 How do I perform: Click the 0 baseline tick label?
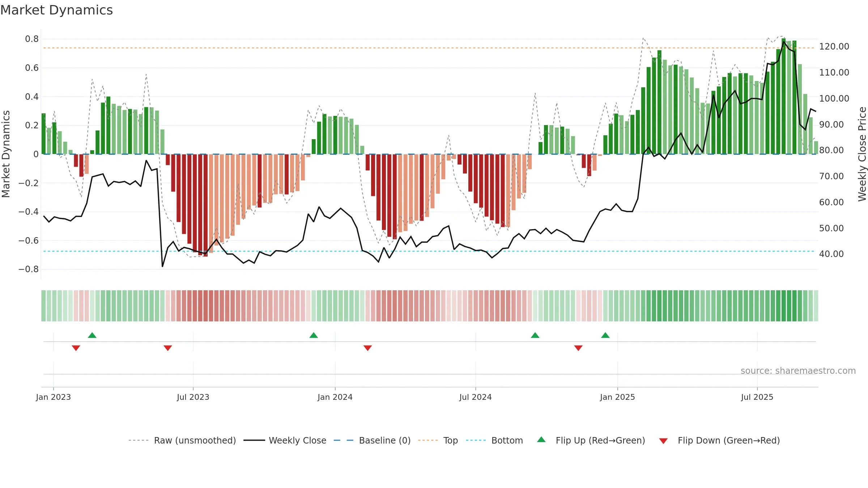click(x=36, y=154)
